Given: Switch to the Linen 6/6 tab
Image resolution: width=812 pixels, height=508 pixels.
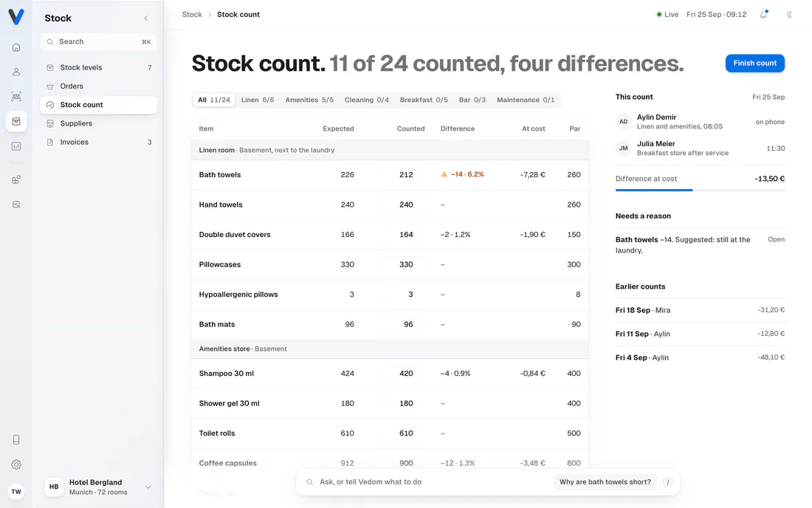Looking at the screenshot, I should click(258, 100).
